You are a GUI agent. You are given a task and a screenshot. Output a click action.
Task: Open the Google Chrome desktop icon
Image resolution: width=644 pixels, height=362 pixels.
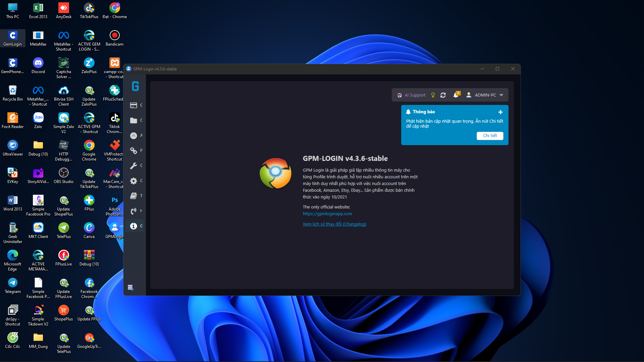[x=89, y=150]
